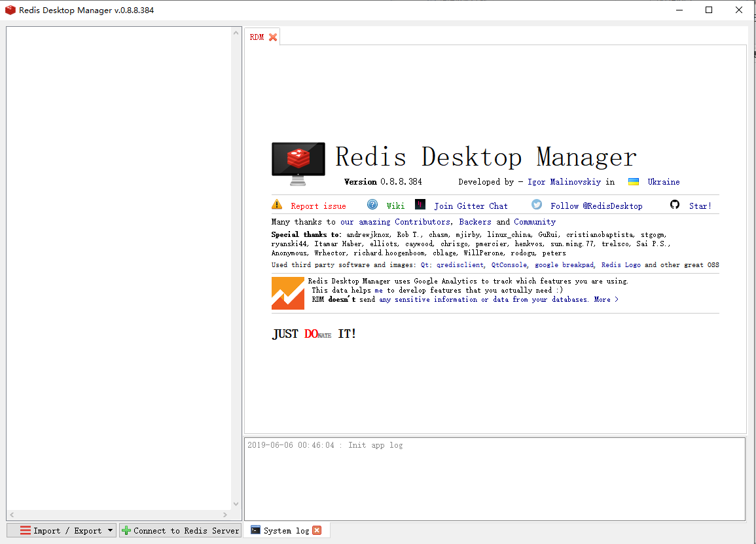Click the Init app log entry
Image resolution: width=756 pixels, height=544 pixels.
[x=325, y=445]
